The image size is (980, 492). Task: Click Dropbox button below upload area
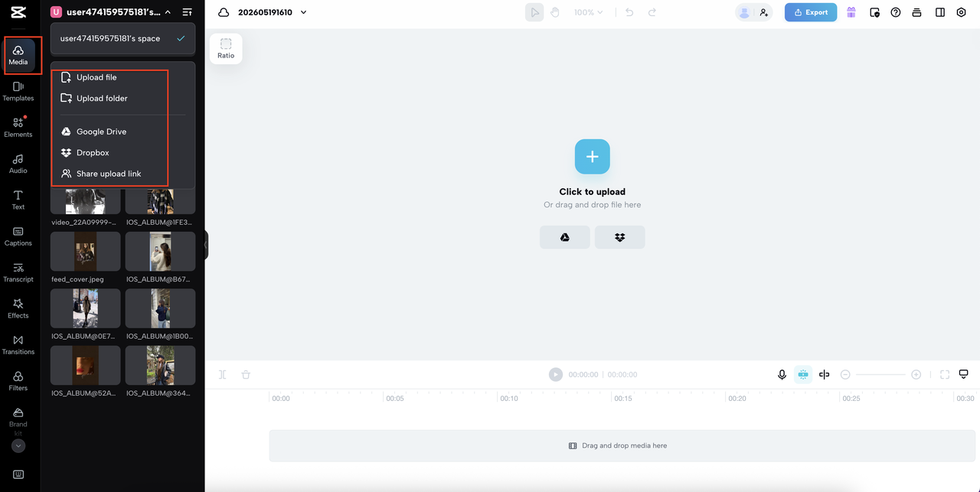tap(620, 237)
